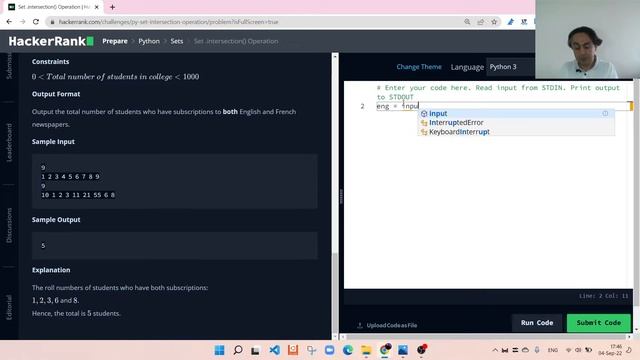Click the taskbar clock and date
Screen dimensions: 640x360
[611, 350]
